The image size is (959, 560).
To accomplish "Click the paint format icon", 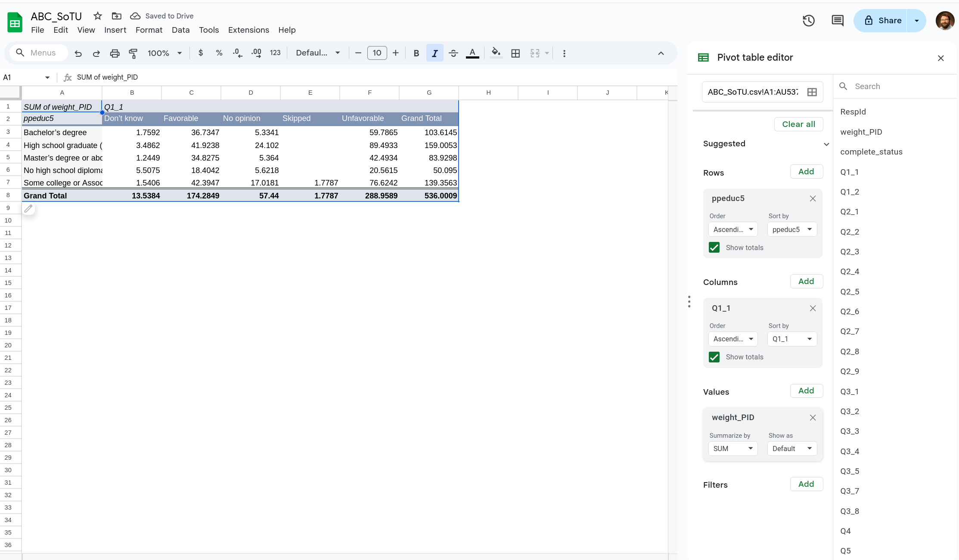I will 133,53.
